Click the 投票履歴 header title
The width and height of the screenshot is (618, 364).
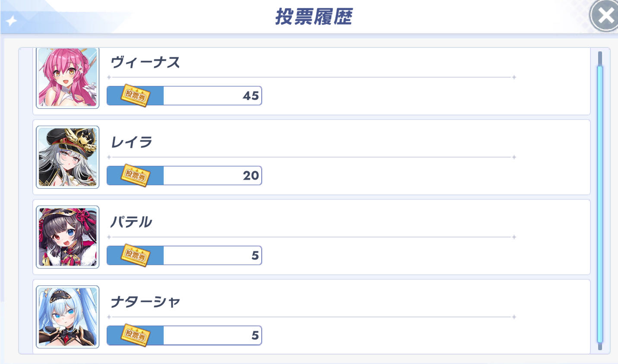click(314, 17)
